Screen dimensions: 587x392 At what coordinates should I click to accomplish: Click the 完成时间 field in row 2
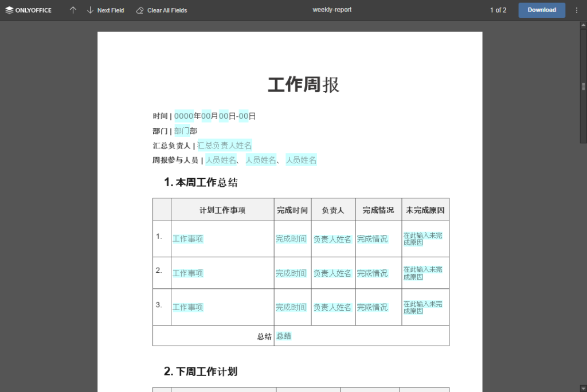tap(292, 273)
